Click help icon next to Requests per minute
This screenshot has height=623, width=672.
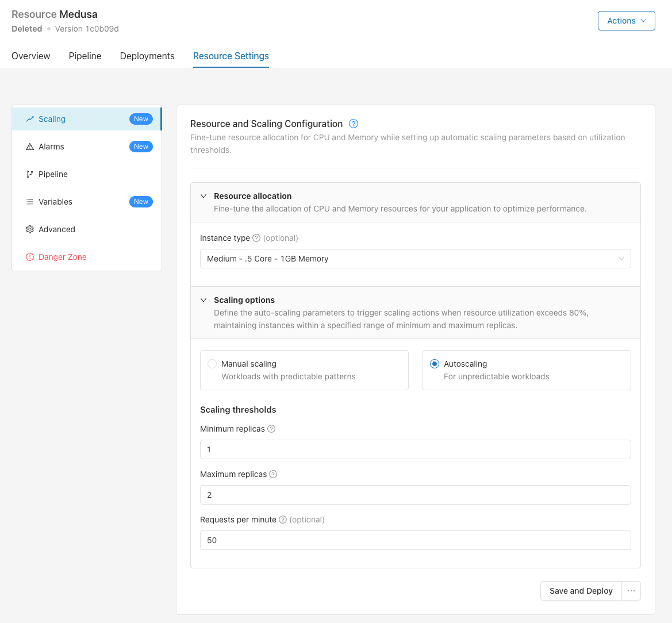tap(283, 520)
